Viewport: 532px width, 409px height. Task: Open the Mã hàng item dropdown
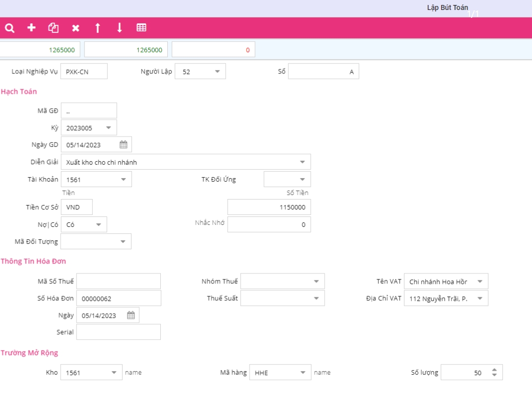pyautogui.click(x=303, y=372)
